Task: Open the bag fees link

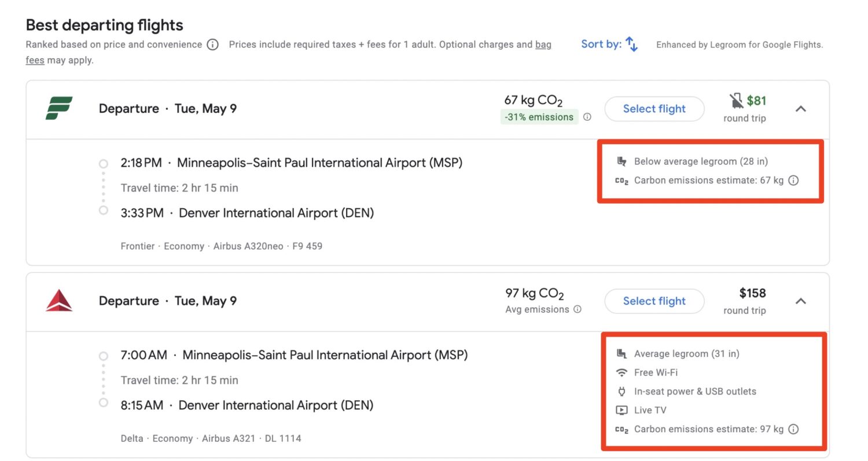Action: [543, 45]
